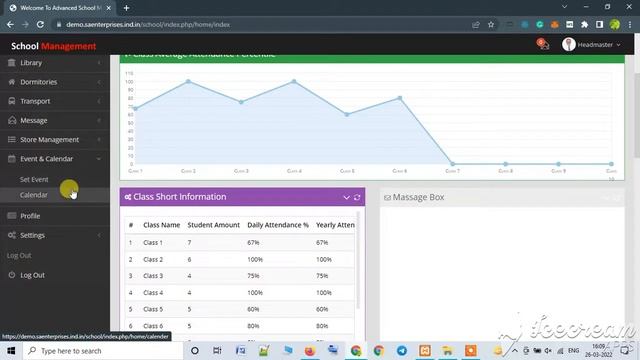The width and height of the screenshot is (640, 360).
Task: Click the share page icon in address bar
Action: (476, 25)
